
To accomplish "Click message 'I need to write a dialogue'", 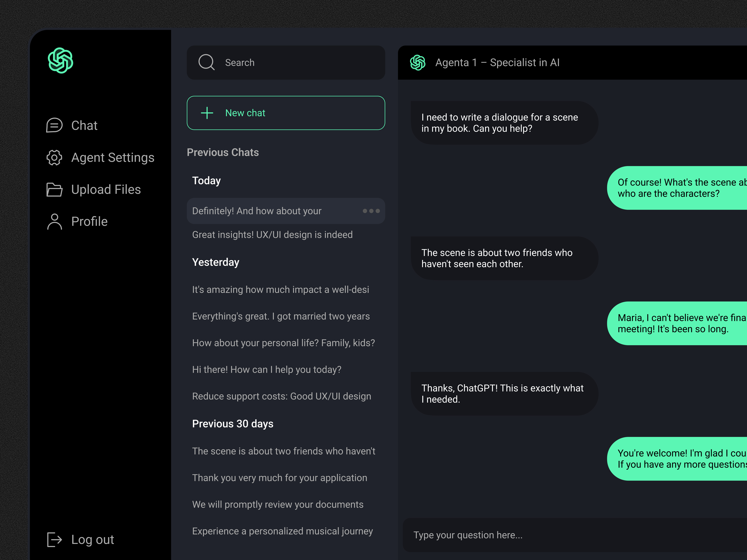I will [505, 123].
